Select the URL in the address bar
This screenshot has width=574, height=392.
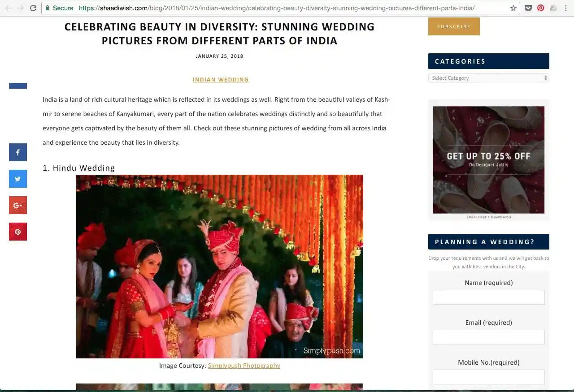[x=276, y=8]
